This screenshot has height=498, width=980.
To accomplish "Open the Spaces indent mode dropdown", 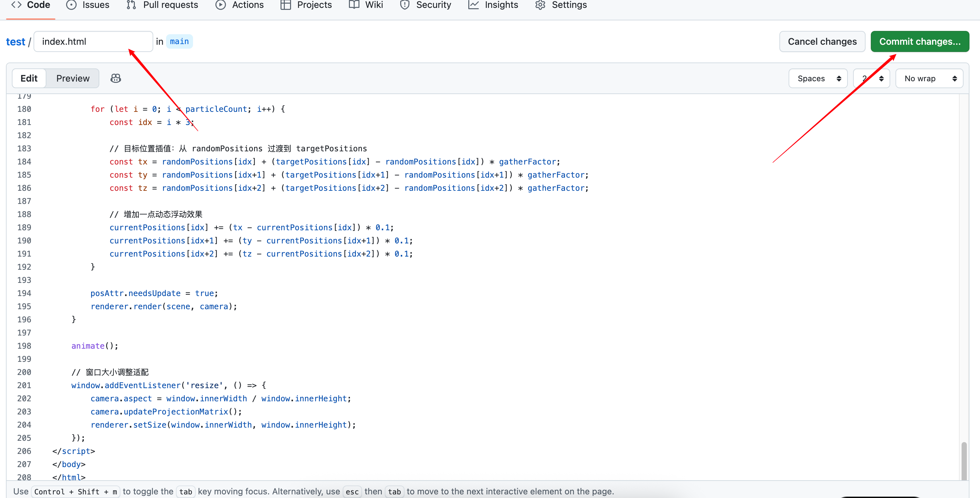I will [x=818, y=78].
